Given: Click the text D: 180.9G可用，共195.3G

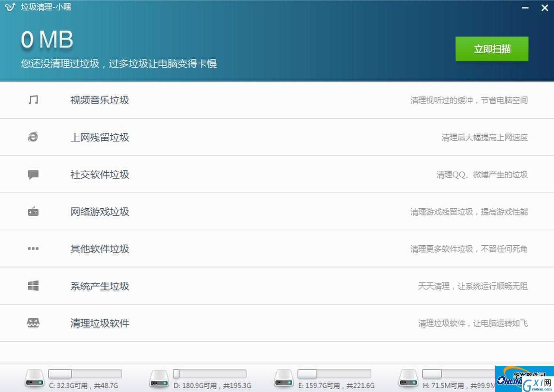Looking at the screenshot, I should [212, 385].
